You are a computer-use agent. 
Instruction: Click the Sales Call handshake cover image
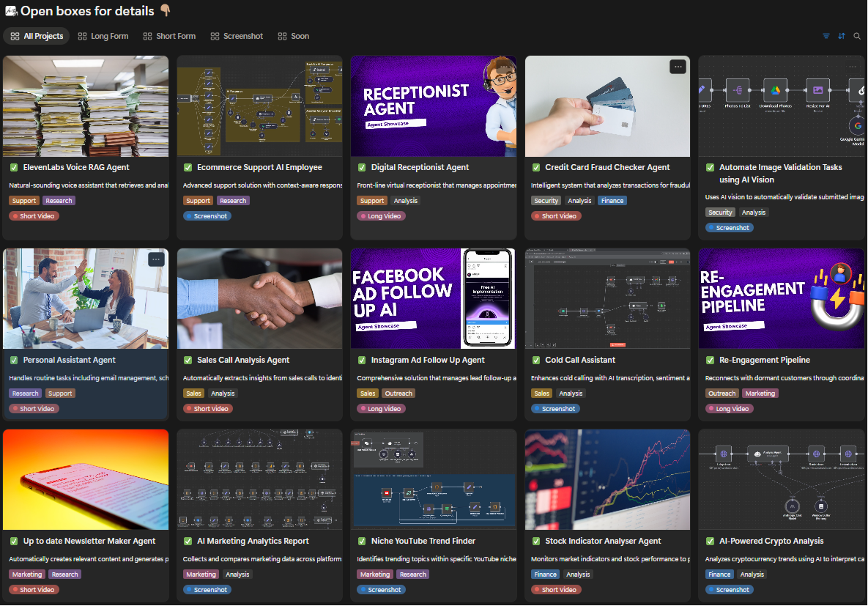(x=259, y=298)
